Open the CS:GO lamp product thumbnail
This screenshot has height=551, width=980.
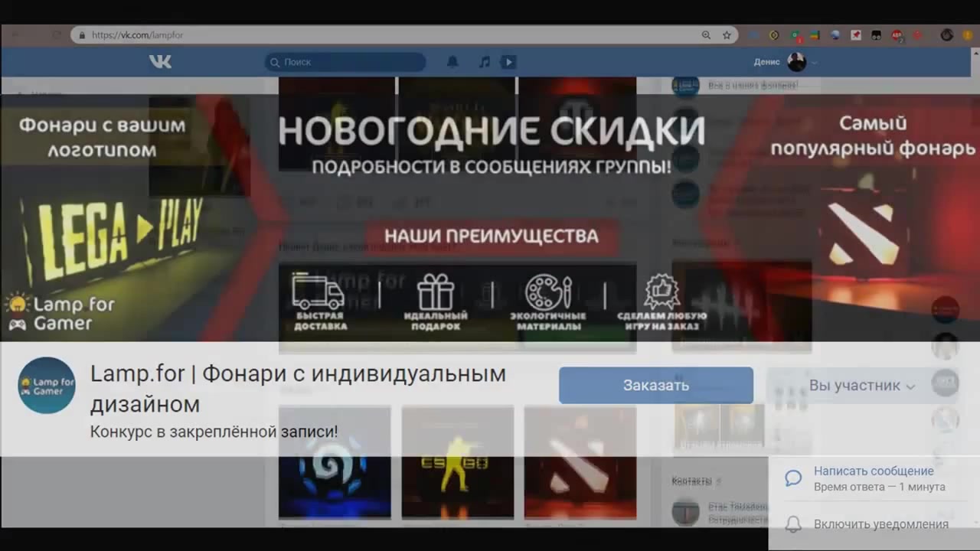coord(457,462)
